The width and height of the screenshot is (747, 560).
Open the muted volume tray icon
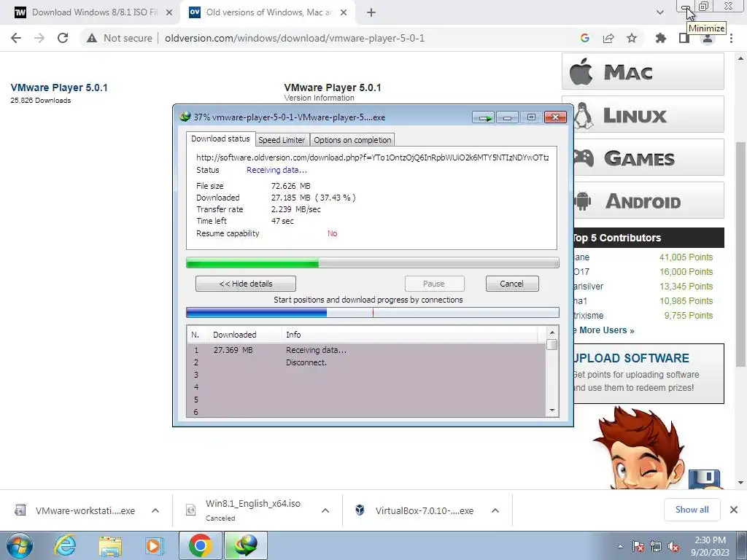click(673, 546)
